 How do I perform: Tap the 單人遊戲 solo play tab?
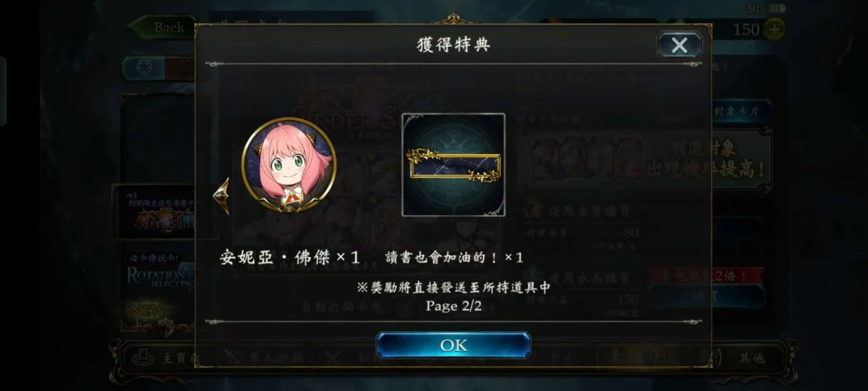click(253, 357)
